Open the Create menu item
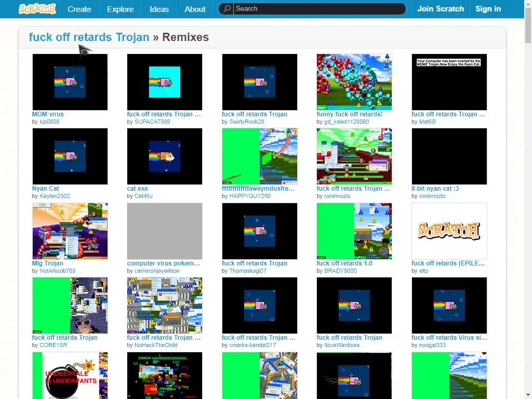532x399 pixels. (79, 9)
